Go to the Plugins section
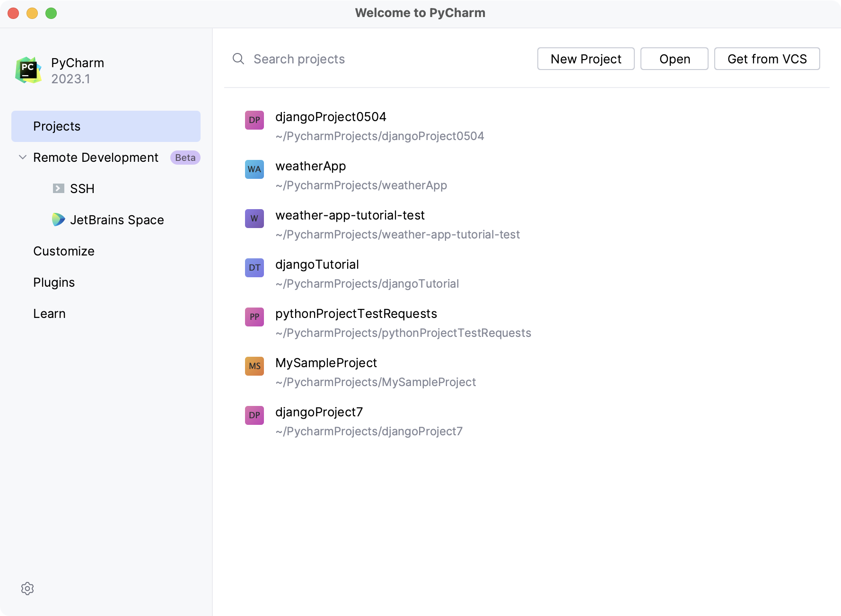Viewport: 841px width, 616px height. click(54, 282)
